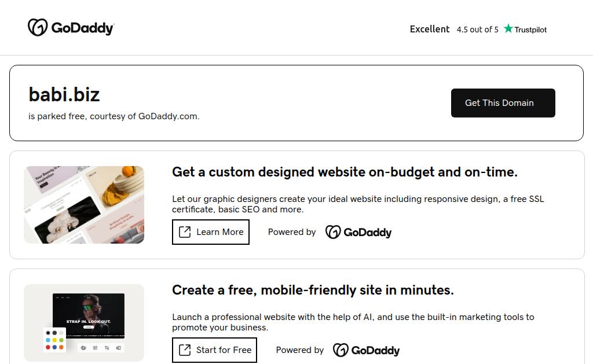
Task: Click the external-link icon beside Start for Free
Action: pos(185,350)
